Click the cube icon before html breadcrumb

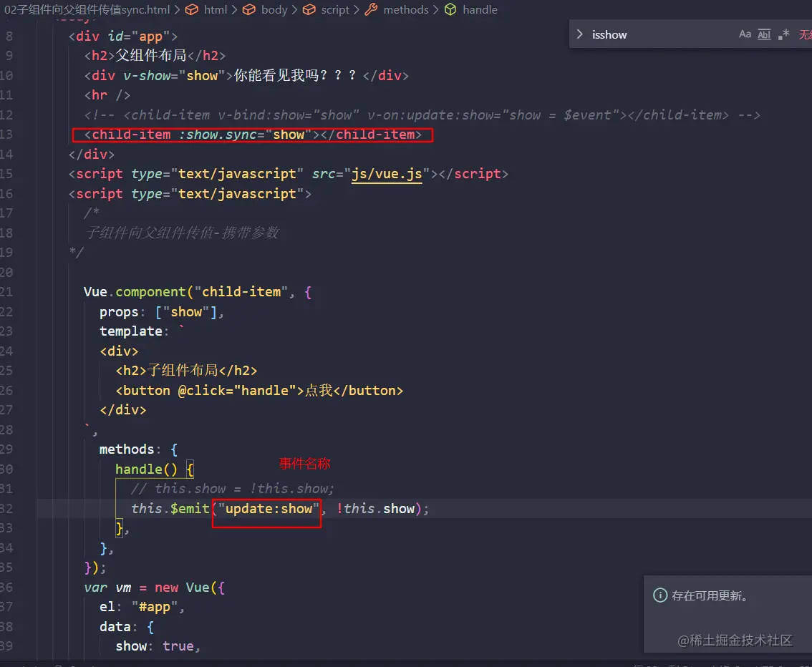pyautogui.click(x=192, y=9)
